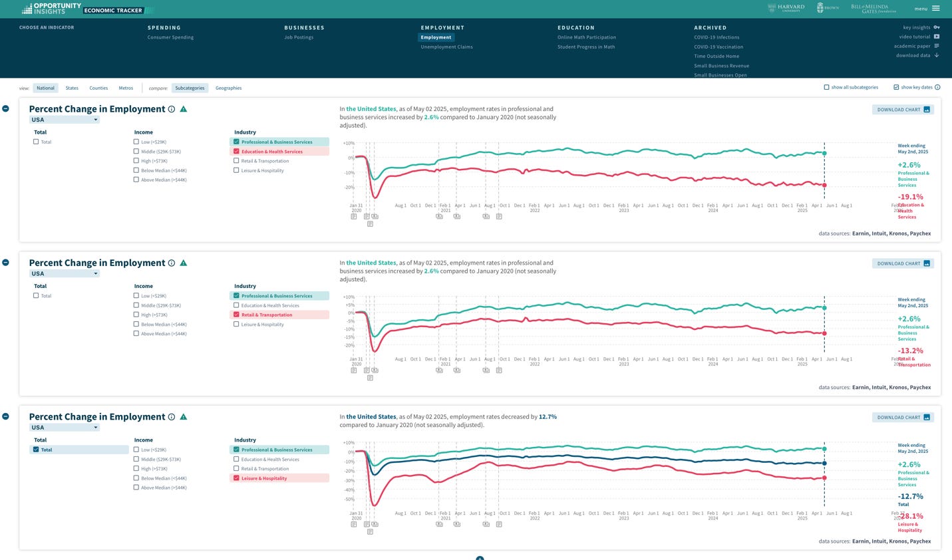Click the Brown University logo
The height and width of the screenshot is (560, 952).
828,7
